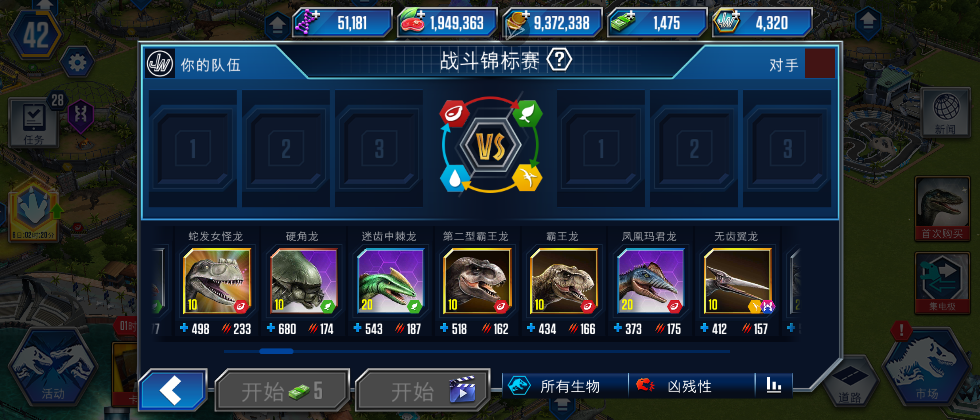Open the settings gear icon
The height and width of the screenshot is (420, 980).
tap(77, 62)
